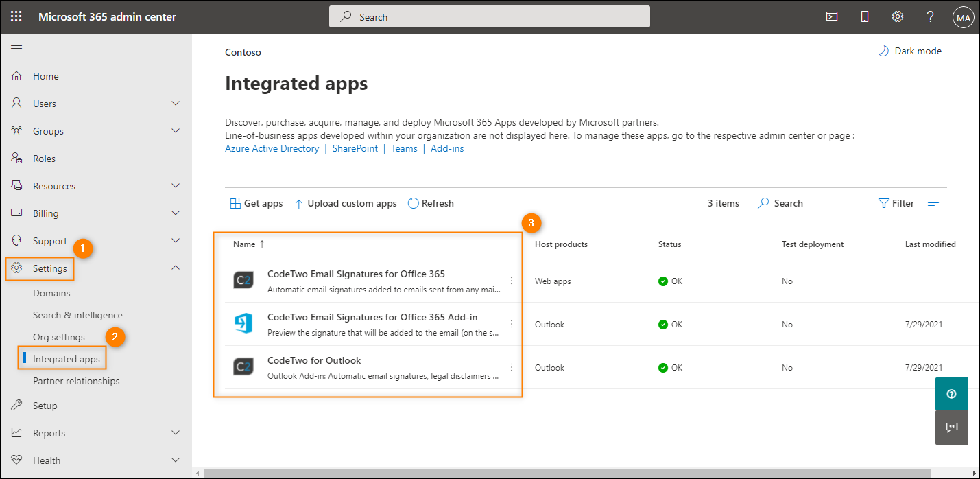Search the apps list
The height and width of the screenshot is (479, 980).
pos(780,203)
